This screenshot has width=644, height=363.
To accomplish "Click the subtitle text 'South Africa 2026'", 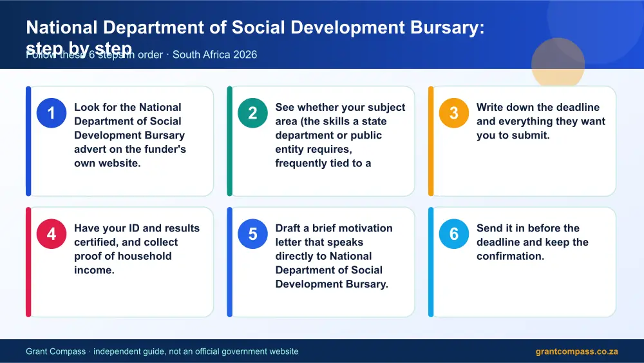I will (215, 55).
